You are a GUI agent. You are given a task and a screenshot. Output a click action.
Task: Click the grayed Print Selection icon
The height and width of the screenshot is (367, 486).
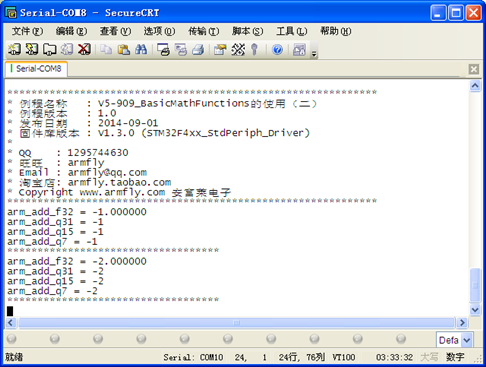181,50
